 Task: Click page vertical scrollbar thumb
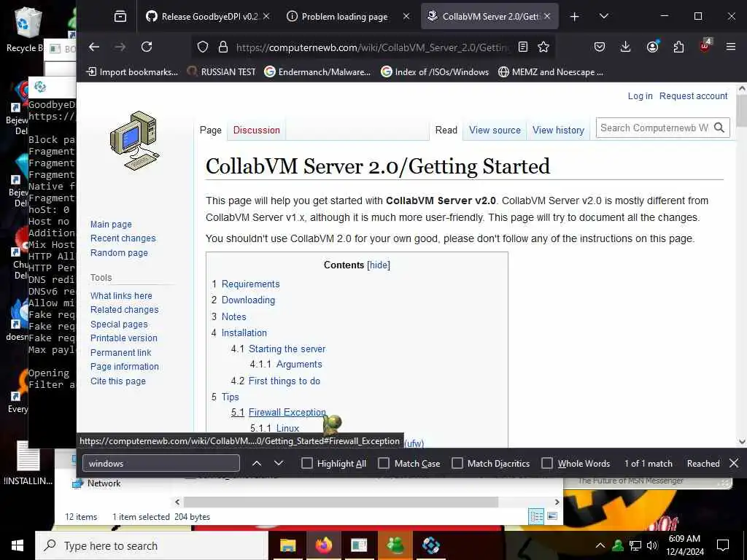coord(742,111)
